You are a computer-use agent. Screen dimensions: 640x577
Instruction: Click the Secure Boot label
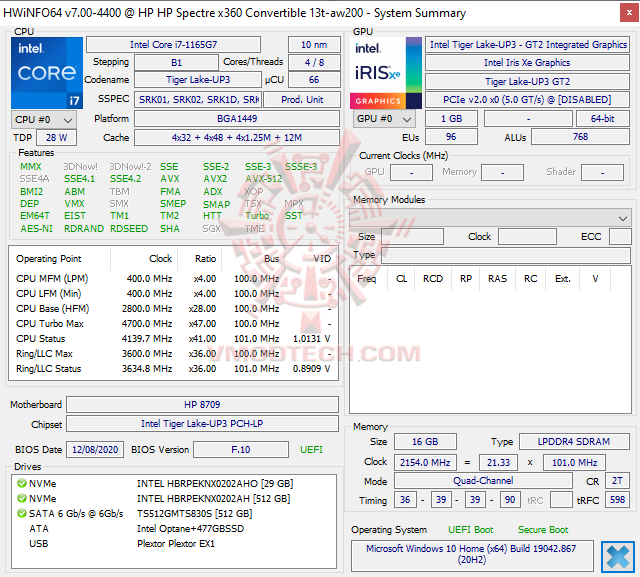tap(543, 530)
